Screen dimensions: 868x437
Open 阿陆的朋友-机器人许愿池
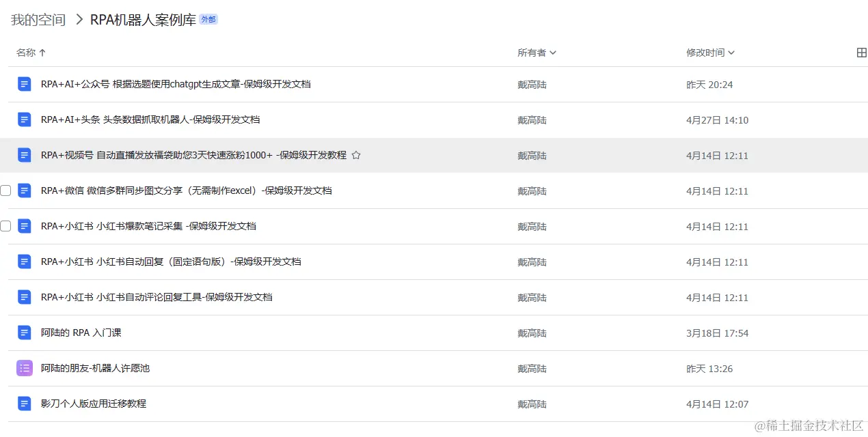coord(95,368)
